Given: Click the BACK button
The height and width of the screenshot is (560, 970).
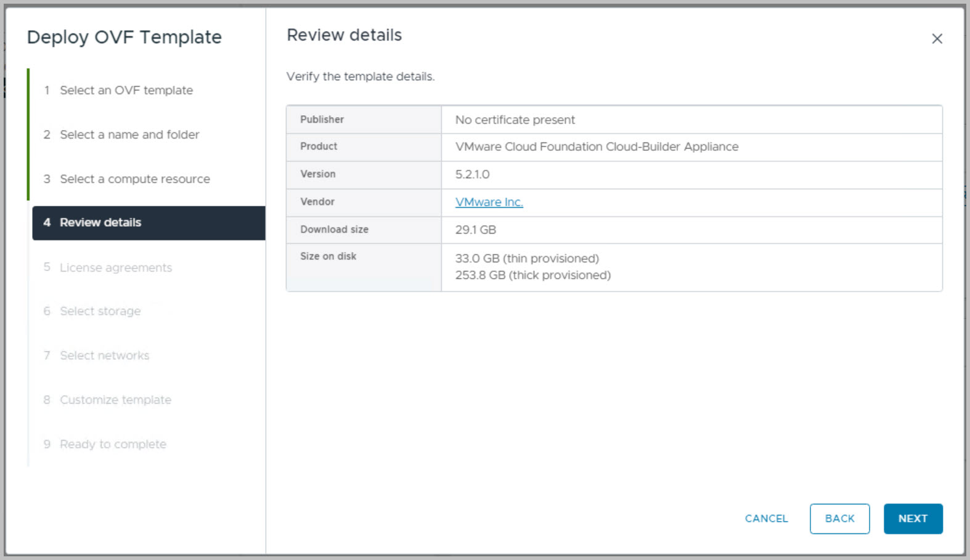Looking at the screenshot, I should tap(839, 519).
